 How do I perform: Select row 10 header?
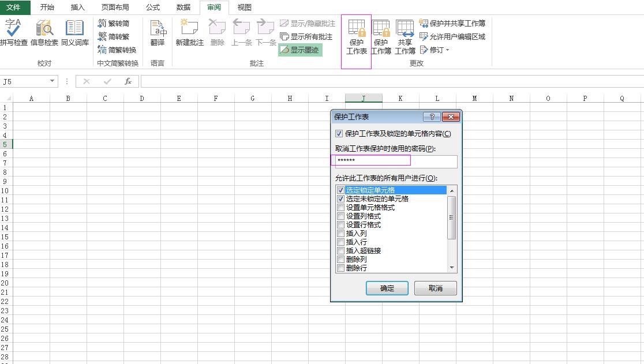(x=5, y=191)
